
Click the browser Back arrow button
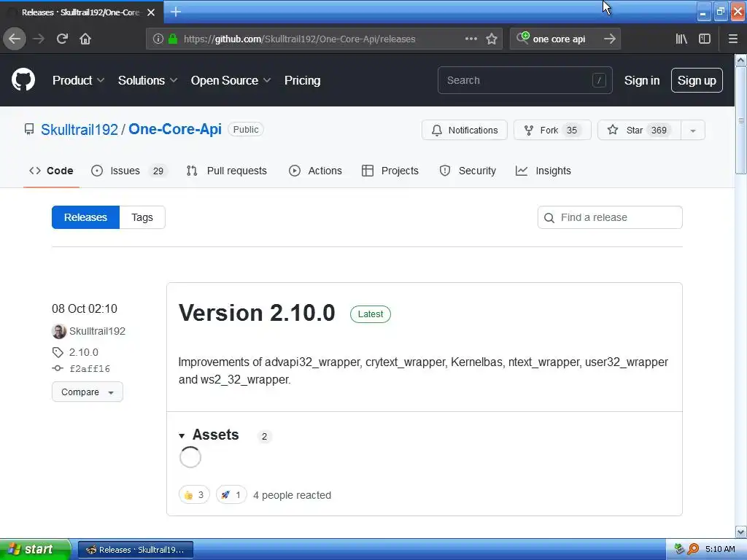(15, 39)
